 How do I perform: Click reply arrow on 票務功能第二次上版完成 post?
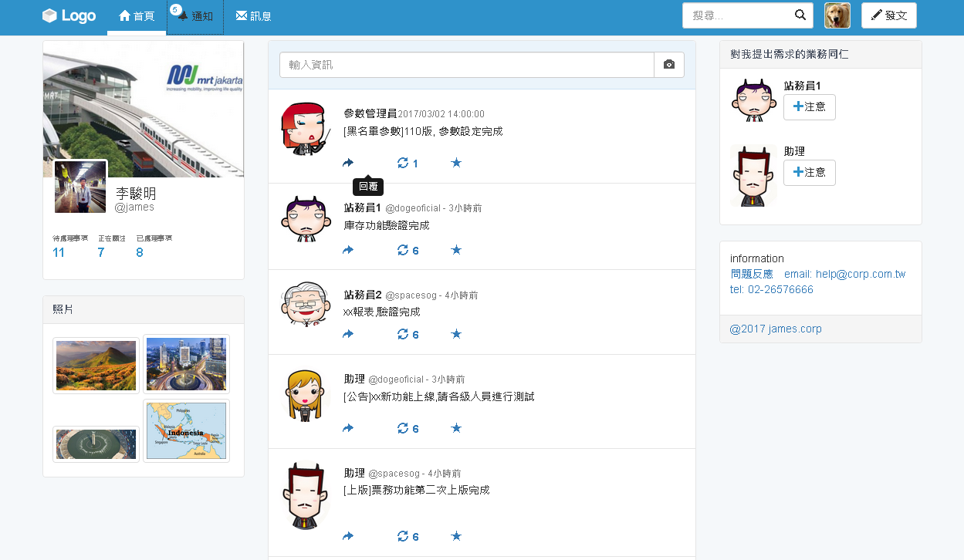(x=348, y=536)
